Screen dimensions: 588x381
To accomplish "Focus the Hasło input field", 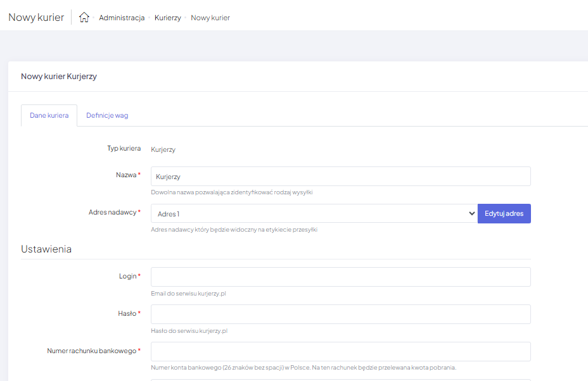I will click(x=340, y=314).
